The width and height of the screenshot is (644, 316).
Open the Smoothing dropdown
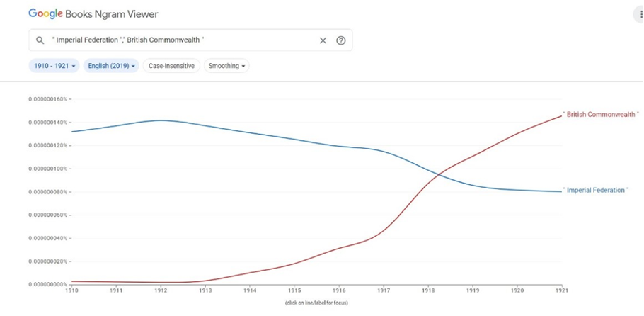226,66
